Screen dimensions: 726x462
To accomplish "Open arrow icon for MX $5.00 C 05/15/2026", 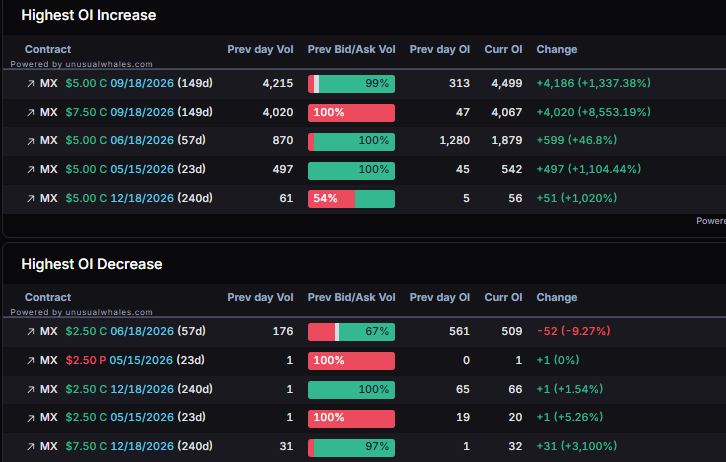I will [x=31, y=170].
